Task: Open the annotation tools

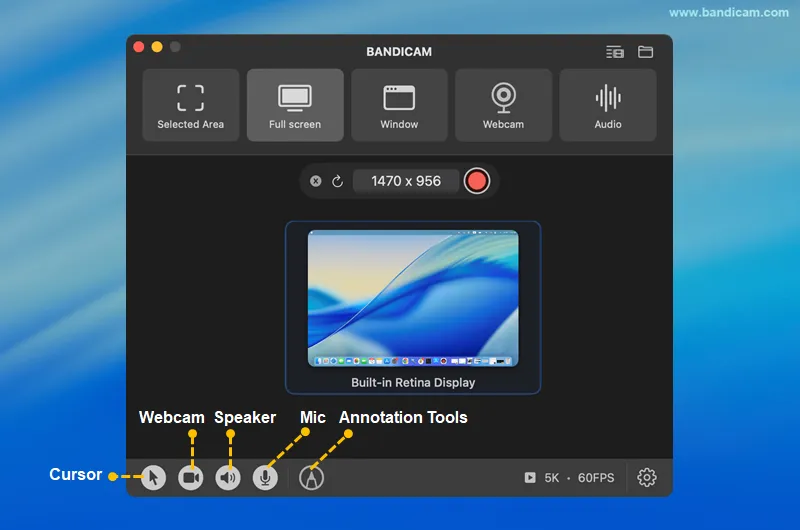Action: pyautogui.click(x=311, y=477)
